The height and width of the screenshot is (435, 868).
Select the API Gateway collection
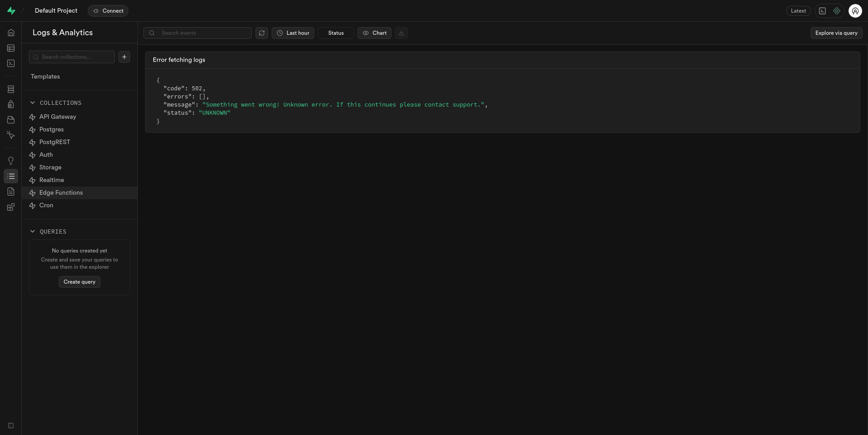(80, 117)
